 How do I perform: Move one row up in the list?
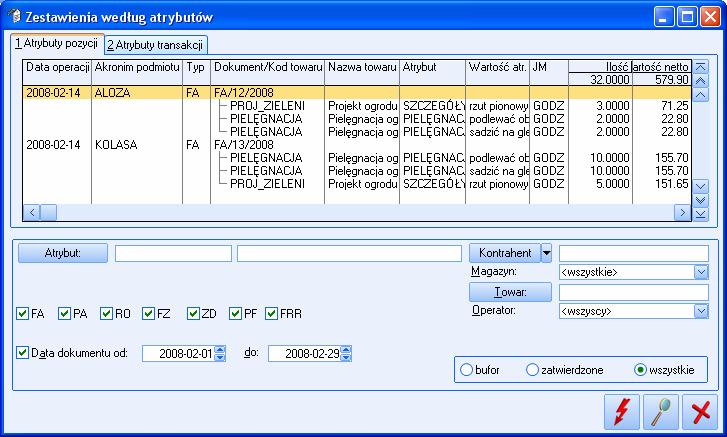click(x=701, y=95)
